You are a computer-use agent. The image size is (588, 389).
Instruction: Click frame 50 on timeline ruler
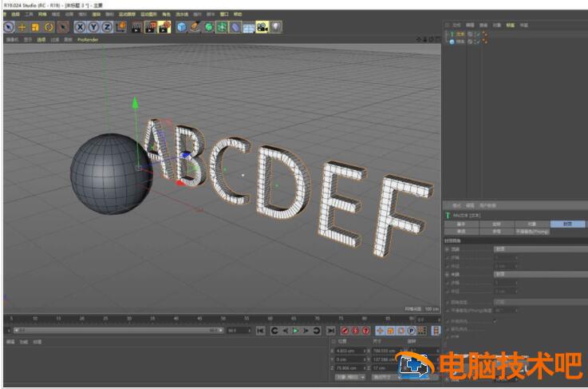pyautogui.click(x=223, y=319)
